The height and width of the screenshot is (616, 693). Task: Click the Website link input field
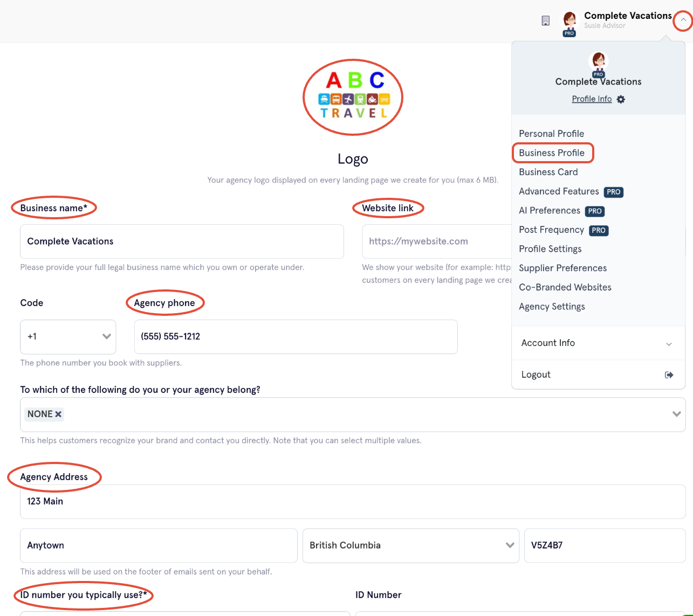(x=437, y=241)
